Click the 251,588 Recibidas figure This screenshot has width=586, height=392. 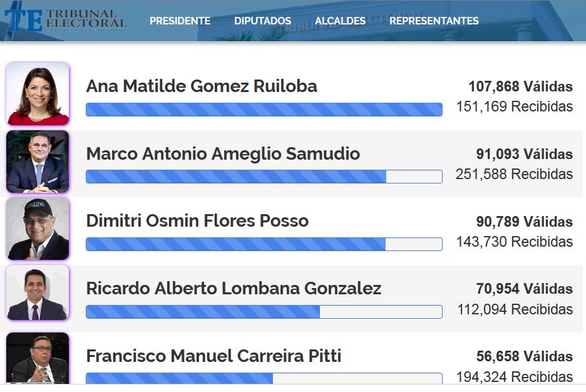tap(514, 174)
